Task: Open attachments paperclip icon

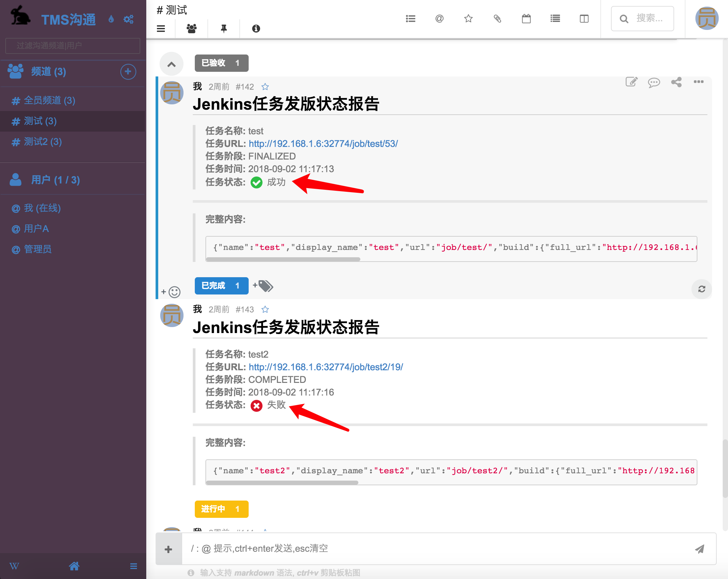Action: (497, 19)
